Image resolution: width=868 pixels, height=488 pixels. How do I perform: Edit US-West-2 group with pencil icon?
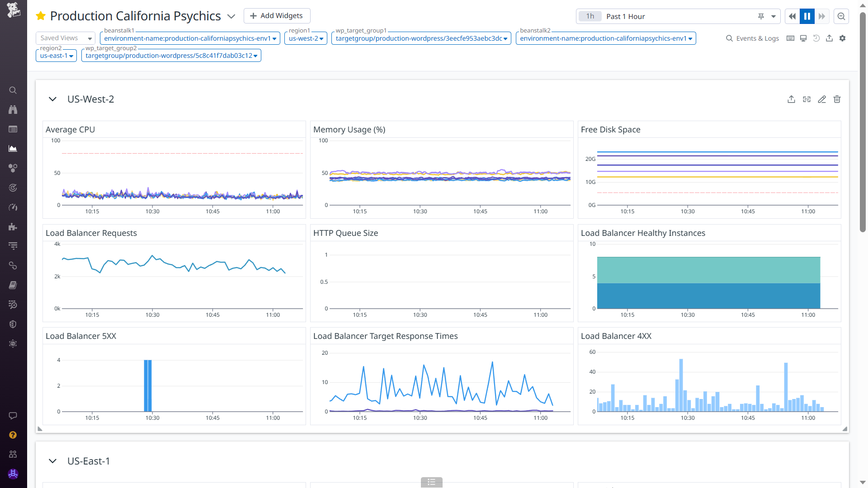(x=822, y=99)
